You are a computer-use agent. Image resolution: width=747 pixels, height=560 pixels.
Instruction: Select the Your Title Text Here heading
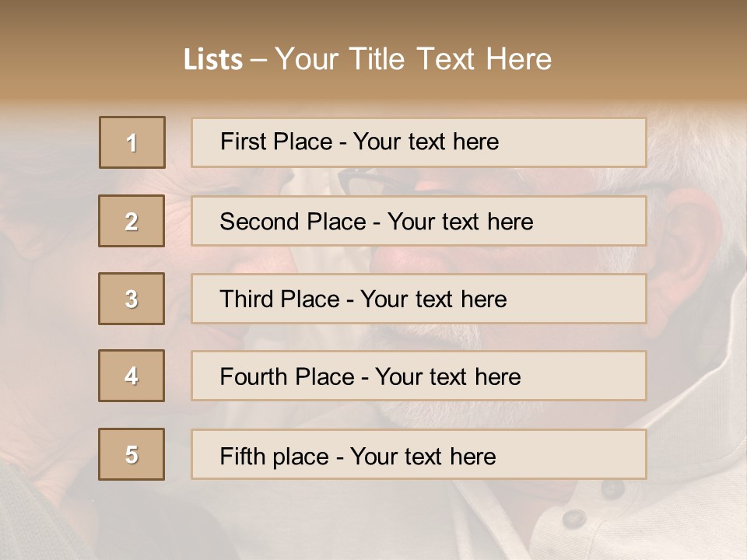[413, 59]
